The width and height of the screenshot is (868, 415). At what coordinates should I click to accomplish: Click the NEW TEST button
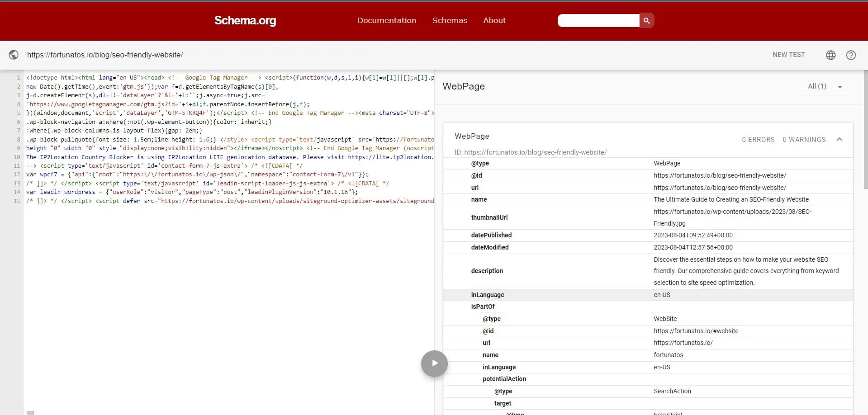click(x=788, y=55)
